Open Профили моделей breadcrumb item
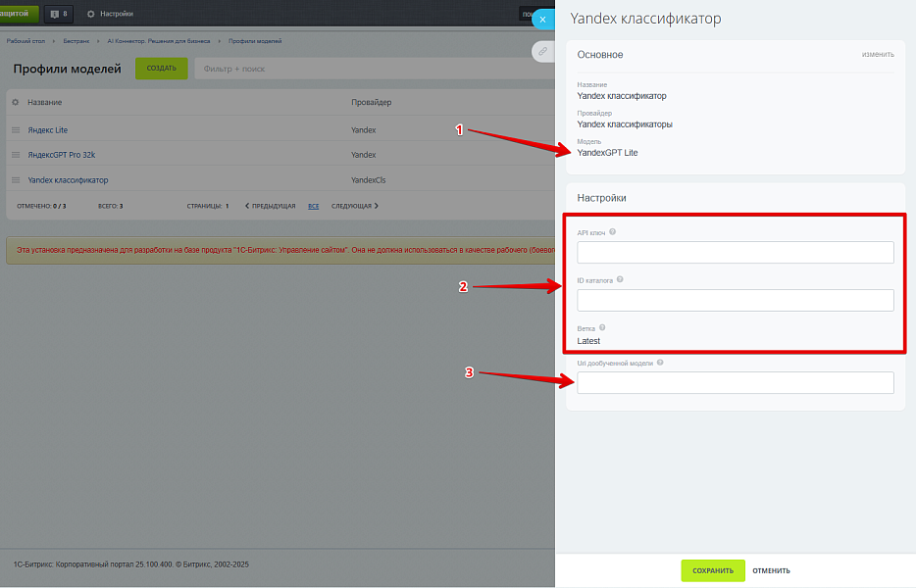916x588 pixels. [x=255, y=41]
